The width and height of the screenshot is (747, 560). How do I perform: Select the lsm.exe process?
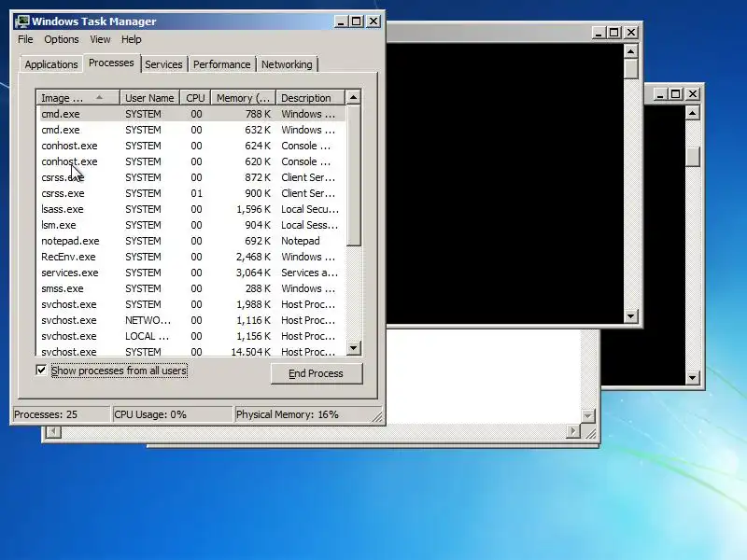coord(190,225)
